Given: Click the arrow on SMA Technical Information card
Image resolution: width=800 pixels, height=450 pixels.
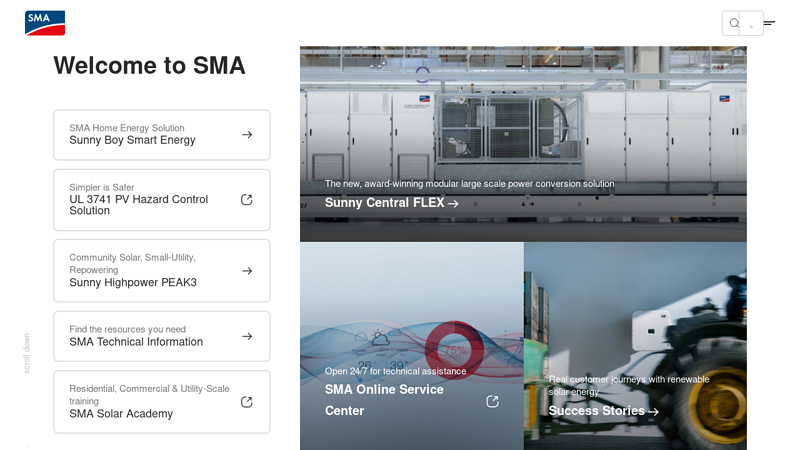Looking at the screenshot, I should pyautogui.click(x=247, y=337).
